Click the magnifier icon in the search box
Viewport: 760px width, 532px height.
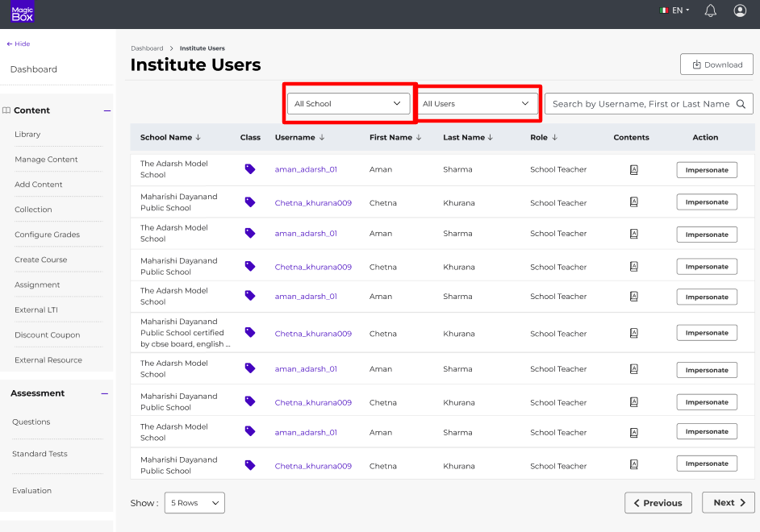coord(741,104)
